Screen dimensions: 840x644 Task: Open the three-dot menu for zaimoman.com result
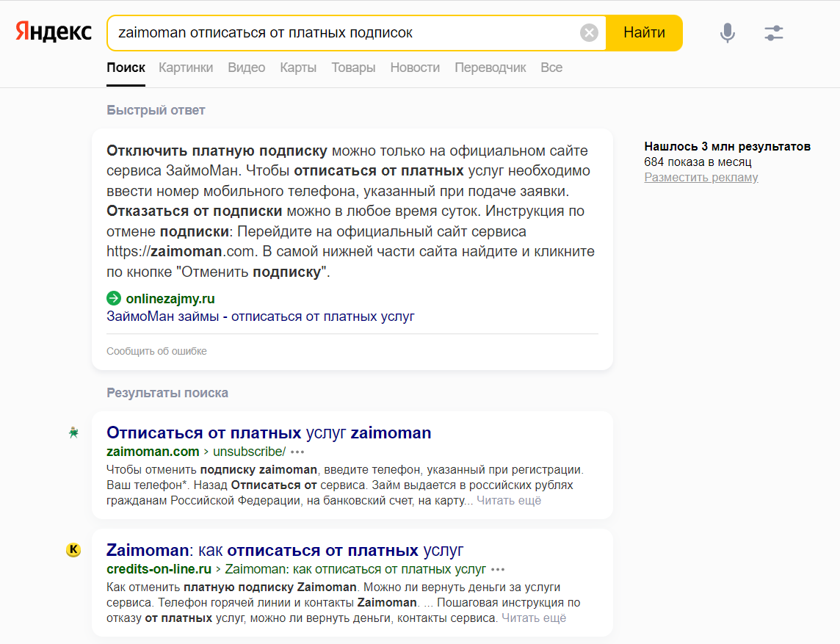(297, 452)
